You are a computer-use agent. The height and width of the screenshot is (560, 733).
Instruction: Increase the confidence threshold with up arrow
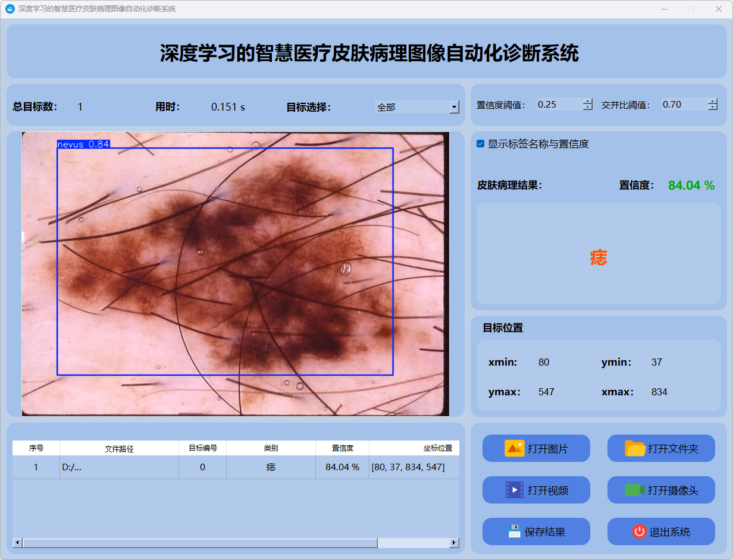(588, 101)
